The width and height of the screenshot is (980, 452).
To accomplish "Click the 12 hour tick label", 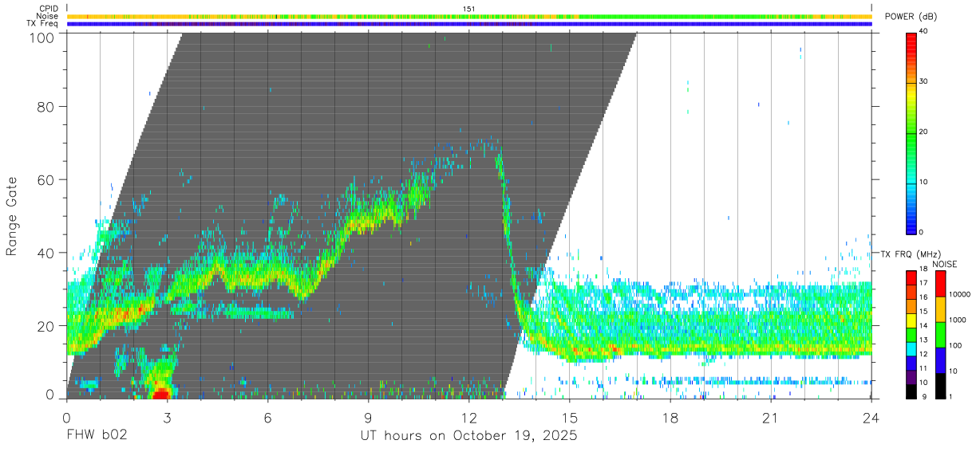I will pos(468,417).
